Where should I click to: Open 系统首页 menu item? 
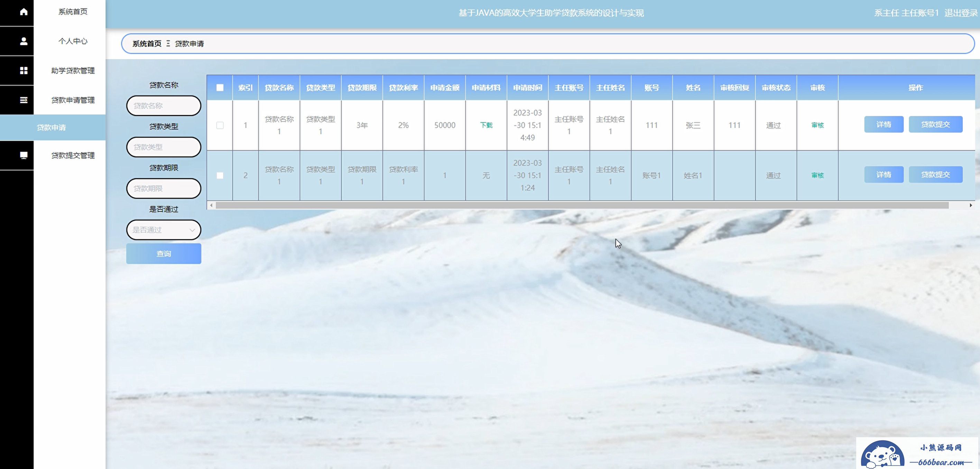pyautogui.click(x=73, y=12)
